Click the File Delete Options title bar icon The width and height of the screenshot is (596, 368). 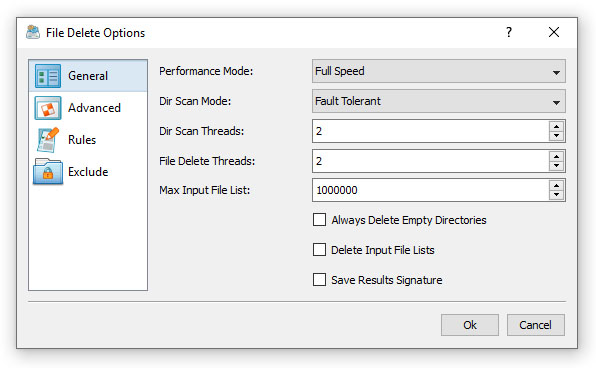pos(33,32)
